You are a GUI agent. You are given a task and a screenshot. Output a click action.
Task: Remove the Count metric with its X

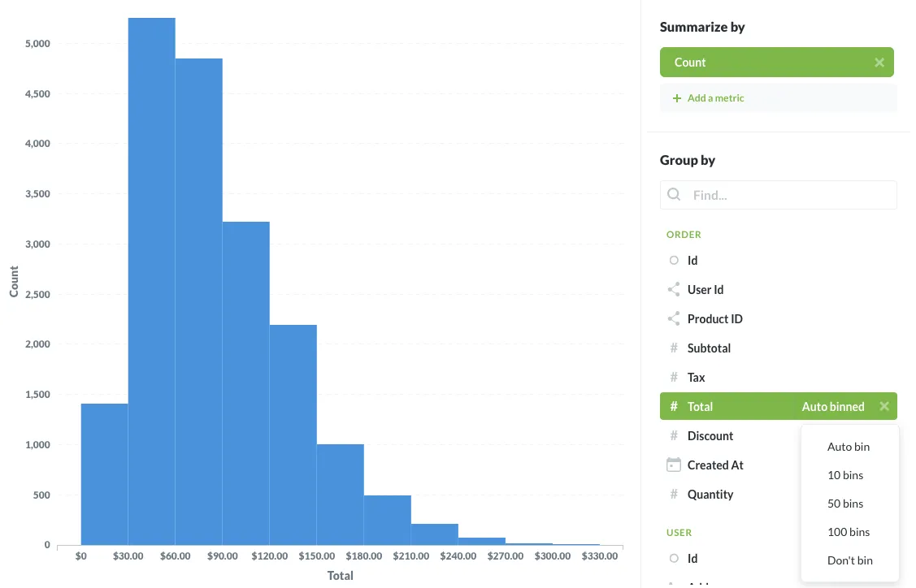(879, 62)
